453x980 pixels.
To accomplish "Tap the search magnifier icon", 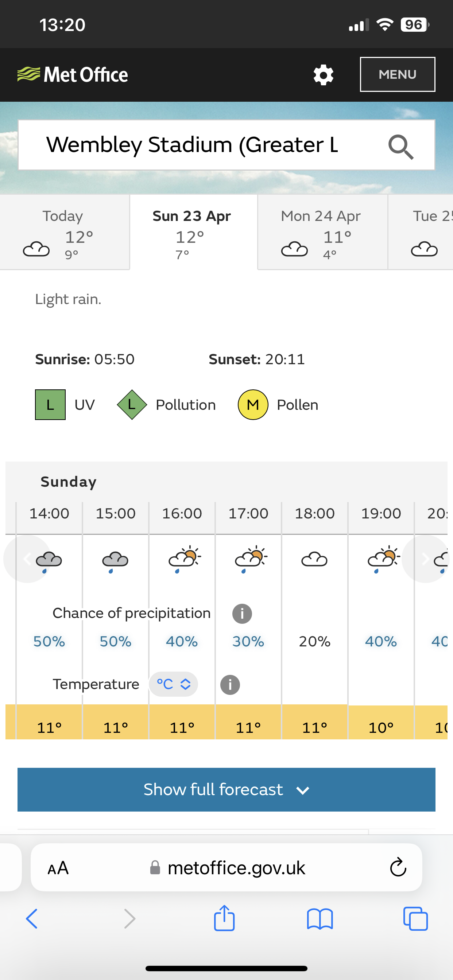I will 400,147.
